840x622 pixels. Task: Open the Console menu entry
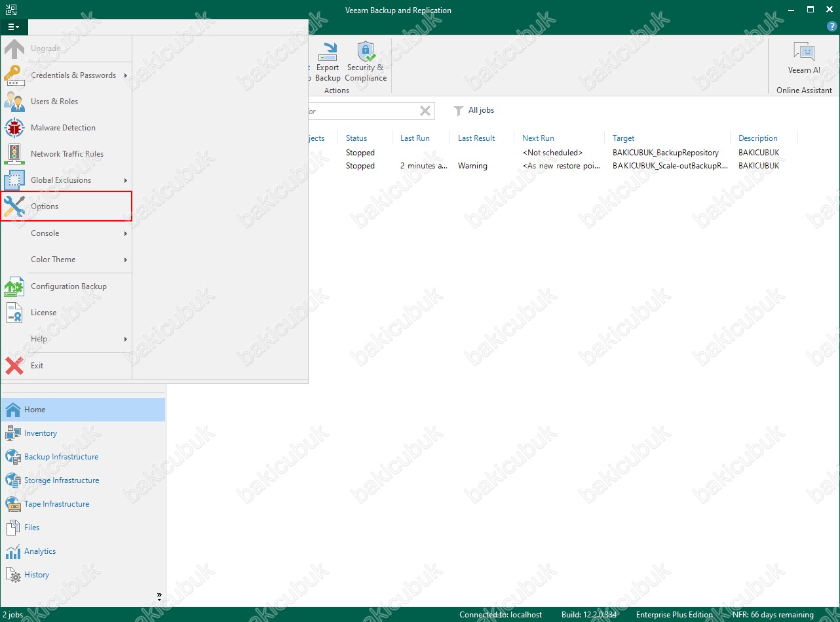point(66,233)
